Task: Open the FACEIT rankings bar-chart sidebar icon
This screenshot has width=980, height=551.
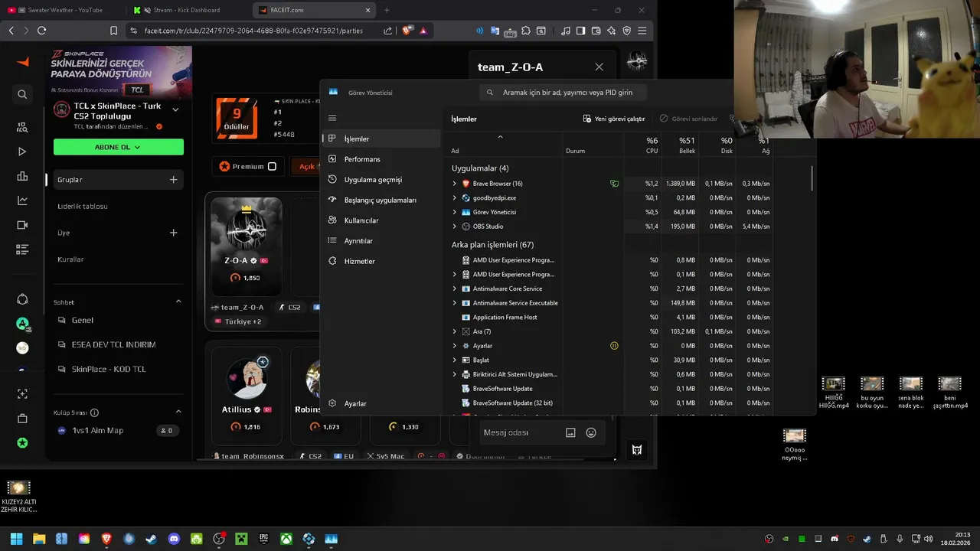Action: tap(22, 176)
